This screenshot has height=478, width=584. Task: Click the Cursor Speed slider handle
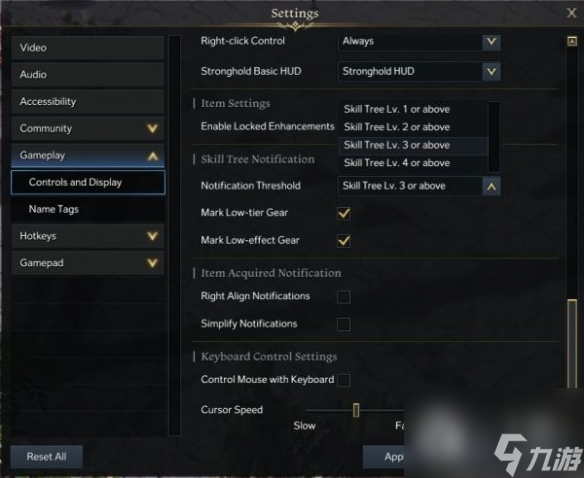[356, 410]
